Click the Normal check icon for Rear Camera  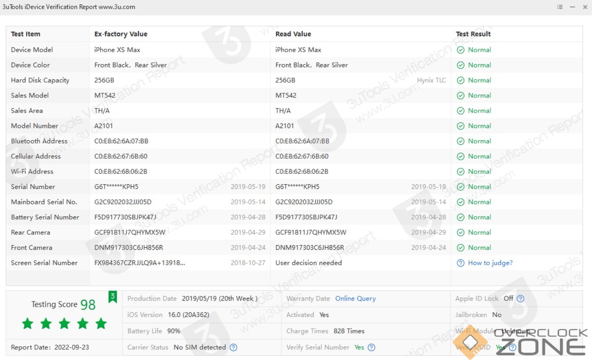click(461, 233)
